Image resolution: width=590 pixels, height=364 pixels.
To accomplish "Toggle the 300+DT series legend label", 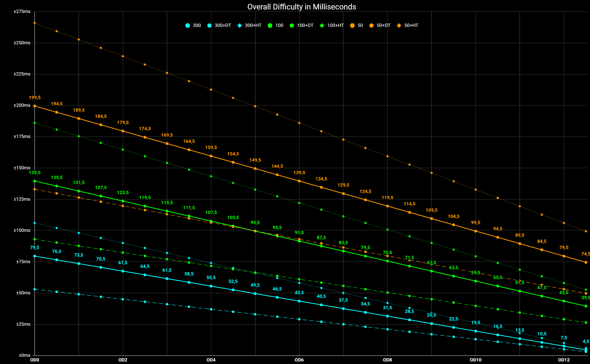I will pyautogui.click(x=223, y=26).
